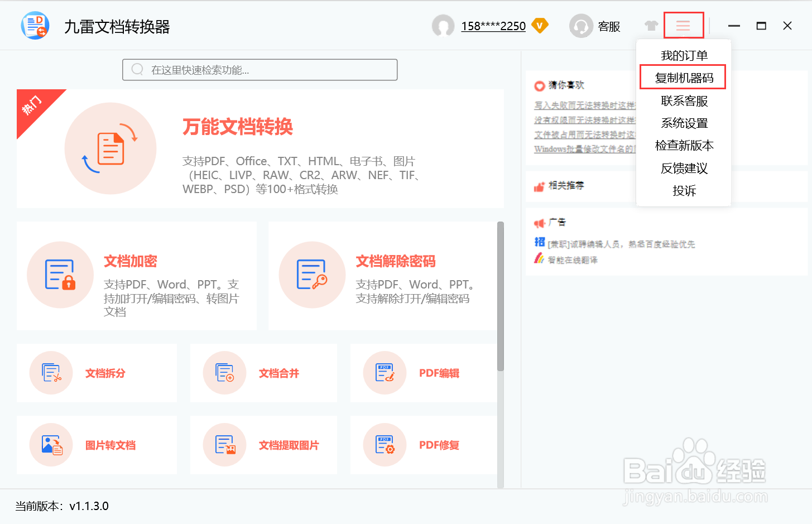This screenshot has height=524, width=812.
Task: Open ad link 智能在线翻译
Action: point(573,260)
